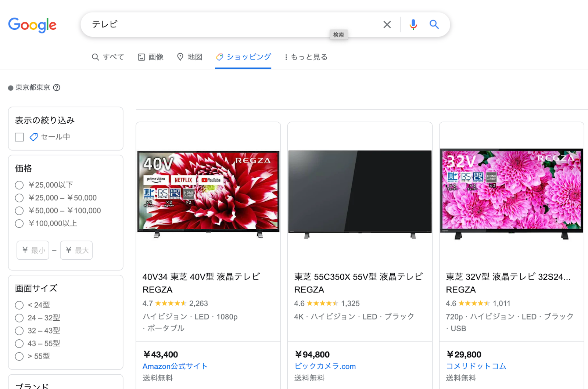Click the 最小 minimum price field
Image resolution: width=588 pixels, height=389 pixels.
coord(33,250)
